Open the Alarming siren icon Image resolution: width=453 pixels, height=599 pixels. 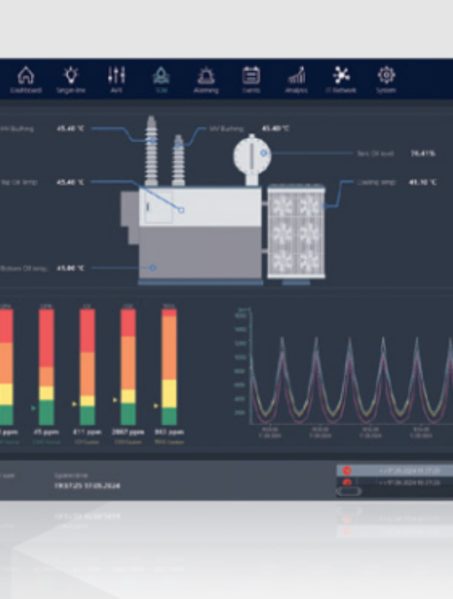[x=206, y=75]
